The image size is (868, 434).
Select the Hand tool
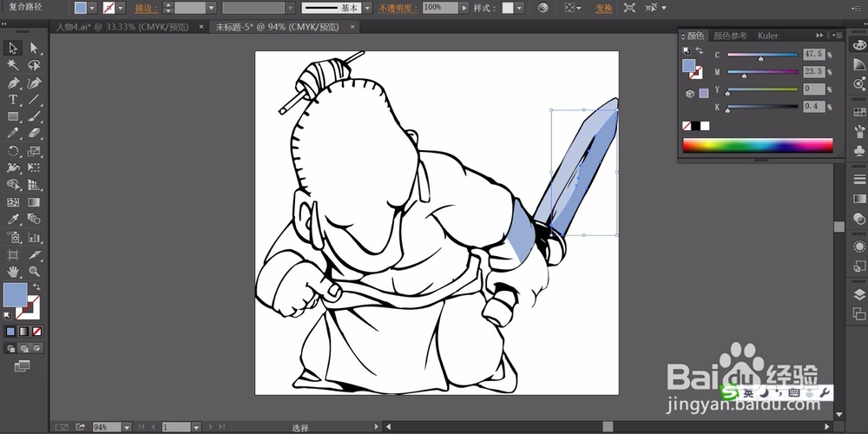13,271
